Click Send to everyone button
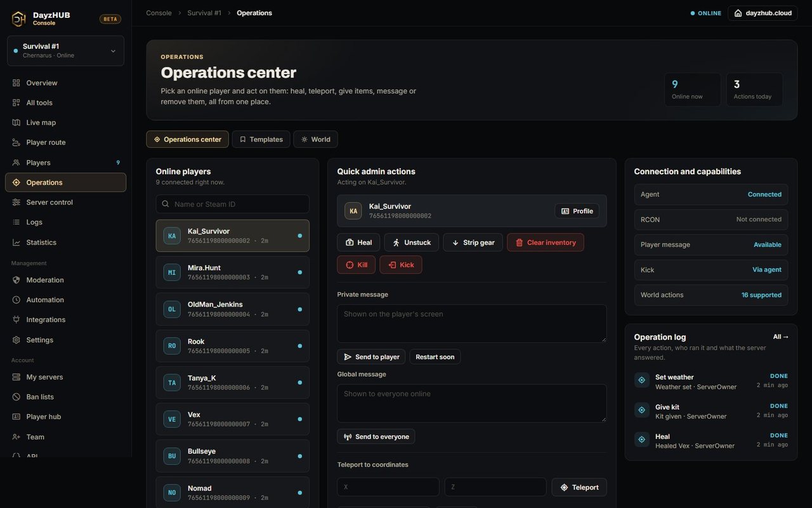Image resolution: width=812 pixels, height=508 pixels. (x=376, y=437)
